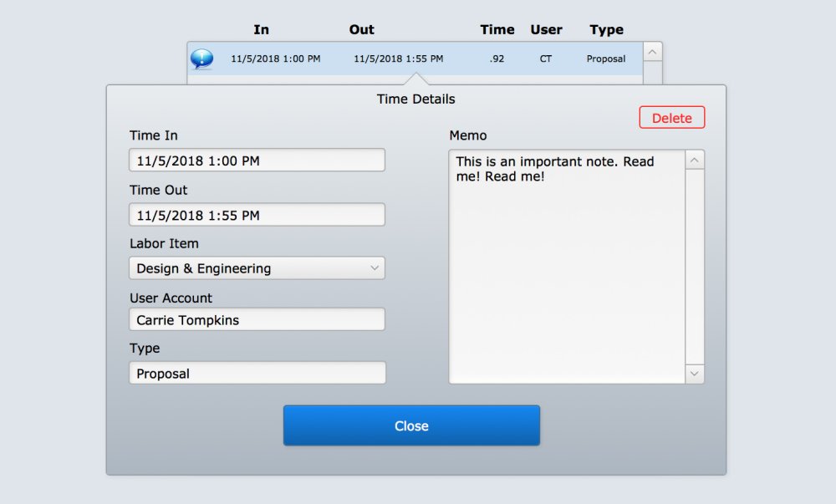Click the Memo scrollbar up arrow
This screenshot has height=504, width=836.
tap(695, 158)
